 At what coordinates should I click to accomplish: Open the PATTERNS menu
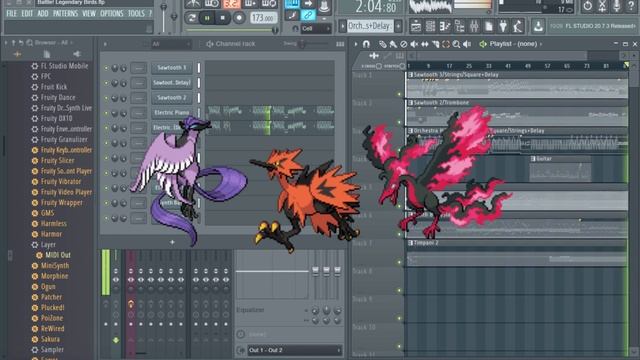(65, 13)
